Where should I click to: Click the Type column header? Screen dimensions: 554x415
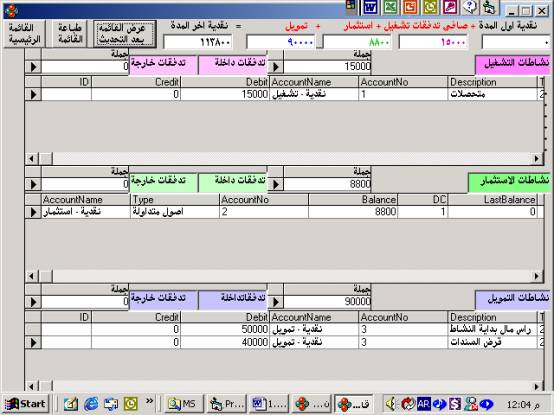(175, 200)
